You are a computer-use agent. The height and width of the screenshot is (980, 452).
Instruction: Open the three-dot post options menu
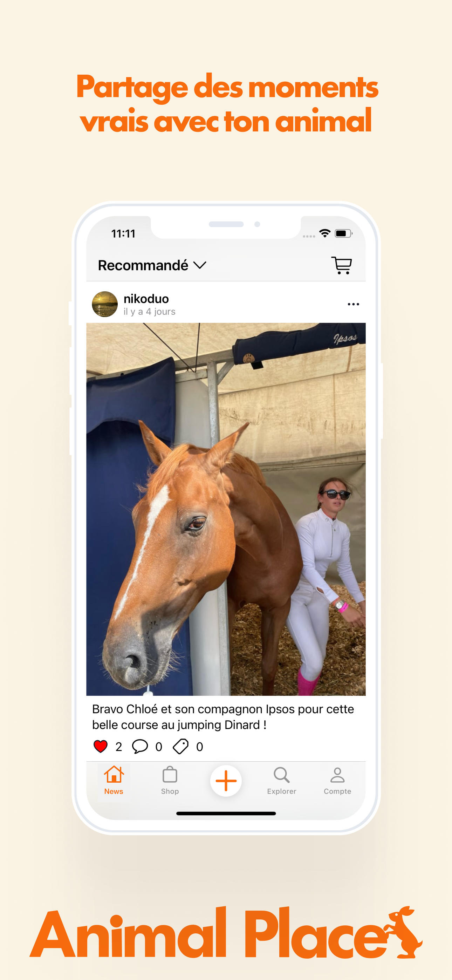click(x=353, y=304)
